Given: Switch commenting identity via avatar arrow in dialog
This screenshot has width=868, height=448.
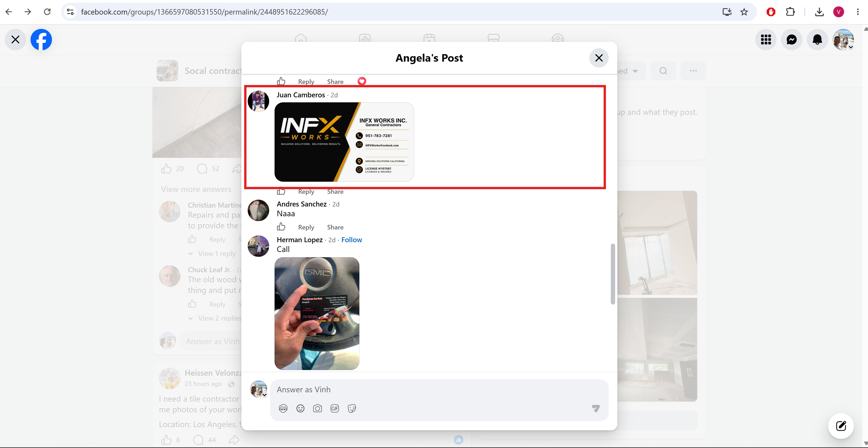Looking at the screenshot, I should click(265, 395).
